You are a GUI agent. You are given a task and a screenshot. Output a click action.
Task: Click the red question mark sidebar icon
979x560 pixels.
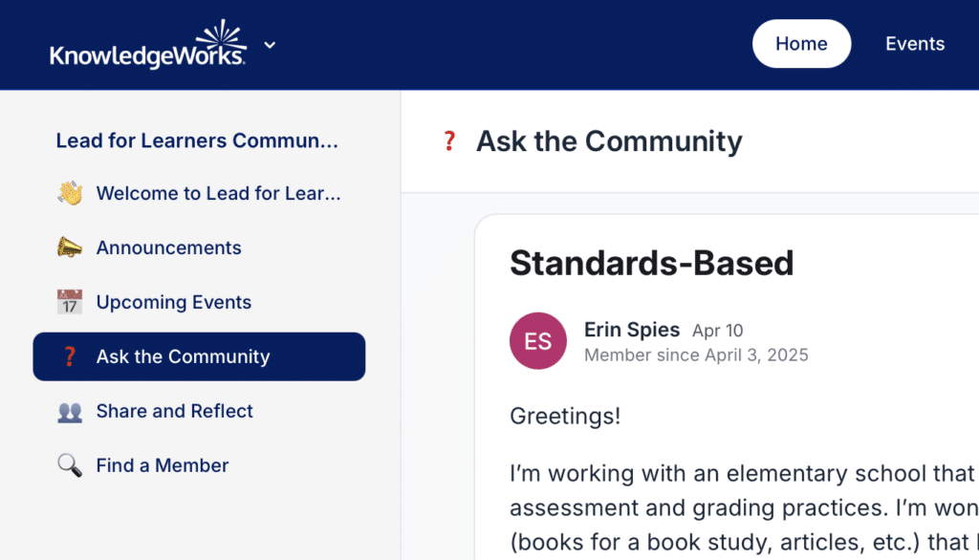[70, 356]
